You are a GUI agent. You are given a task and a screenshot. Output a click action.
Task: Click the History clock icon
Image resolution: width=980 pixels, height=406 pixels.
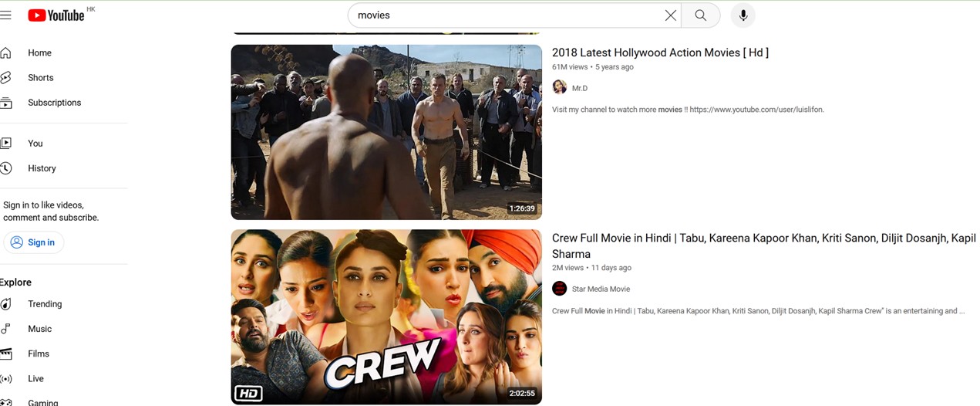(5, 167)
